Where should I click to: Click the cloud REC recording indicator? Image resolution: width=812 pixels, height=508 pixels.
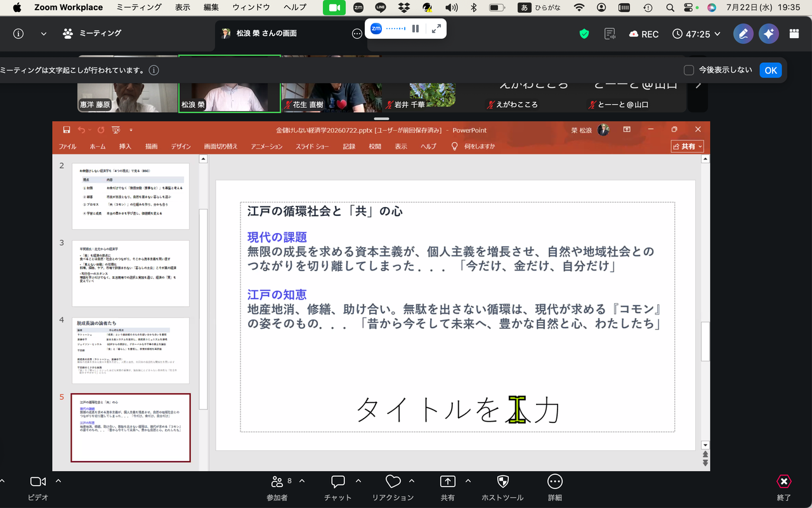[643, 34]
